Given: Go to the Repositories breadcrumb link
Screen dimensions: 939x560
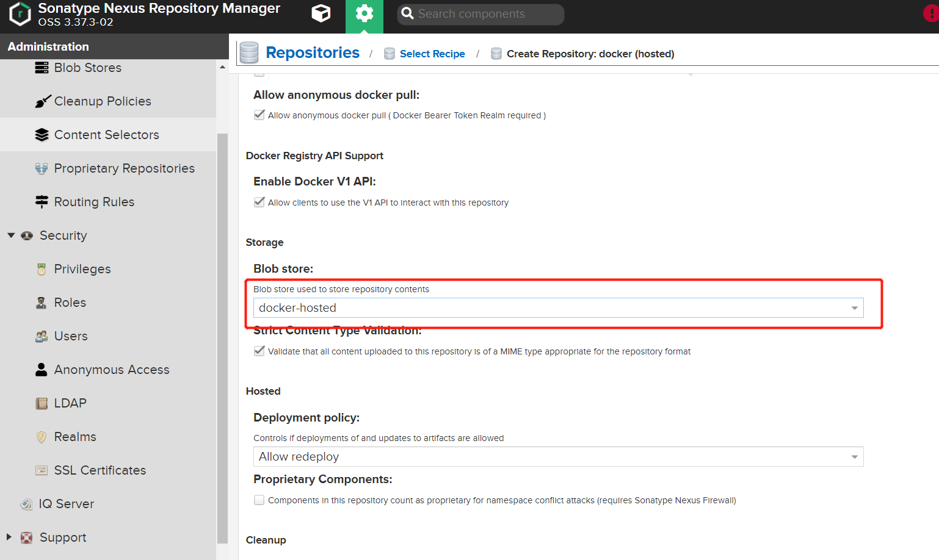Looking at the screenshot, I should (x=313, y=52).
